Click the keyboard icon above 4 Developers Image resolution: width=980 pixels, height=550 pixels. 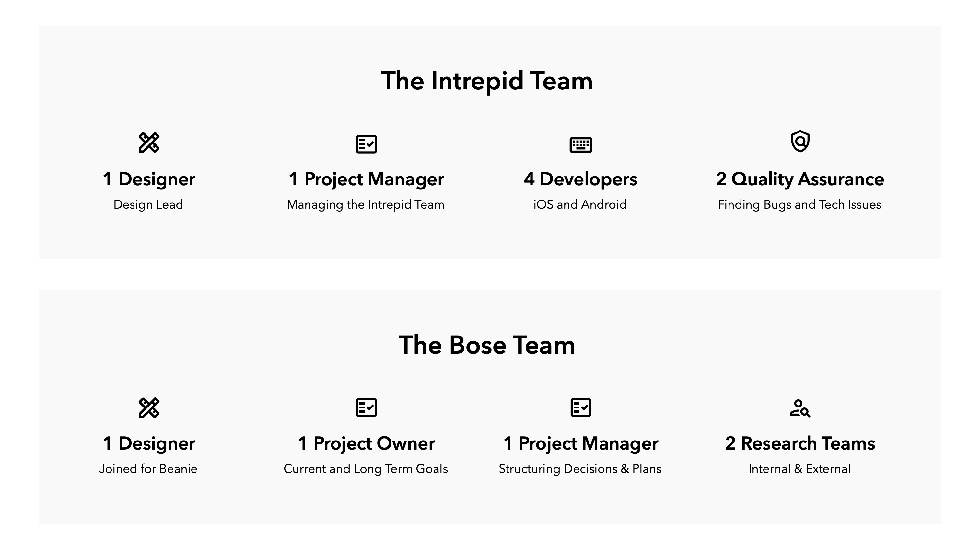[580, 145]
